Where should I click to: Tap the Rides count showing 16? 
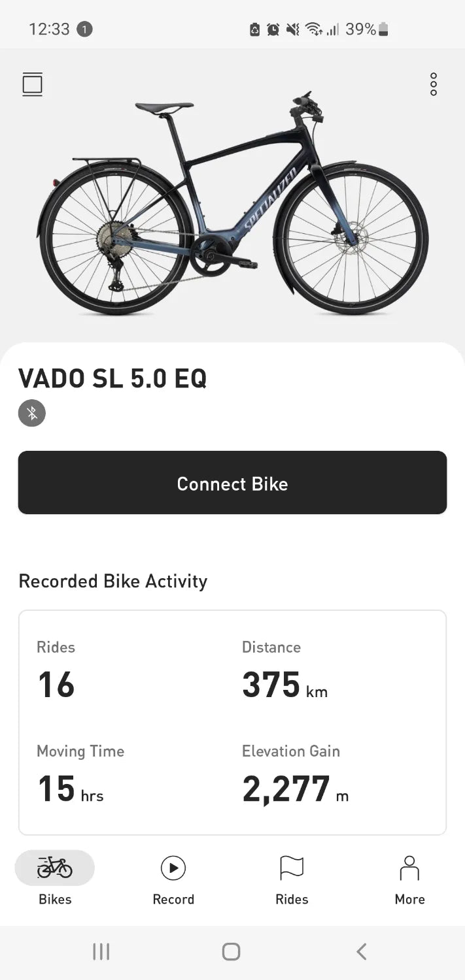56,684
